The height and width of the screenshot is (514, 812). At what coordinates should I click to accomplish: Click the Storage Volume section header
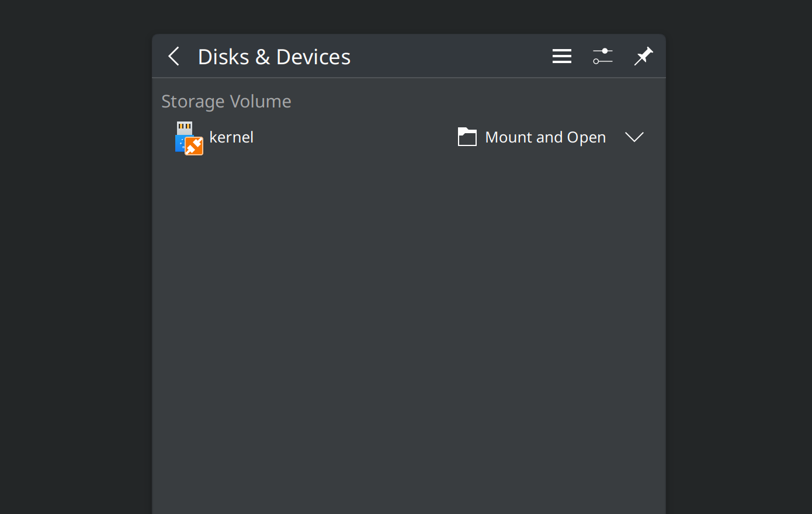226,102
